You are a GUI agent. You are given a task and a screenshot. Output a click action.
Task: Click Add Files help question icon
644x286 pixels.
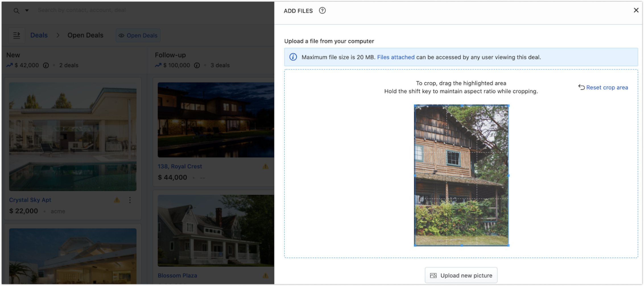click(322, 11)
